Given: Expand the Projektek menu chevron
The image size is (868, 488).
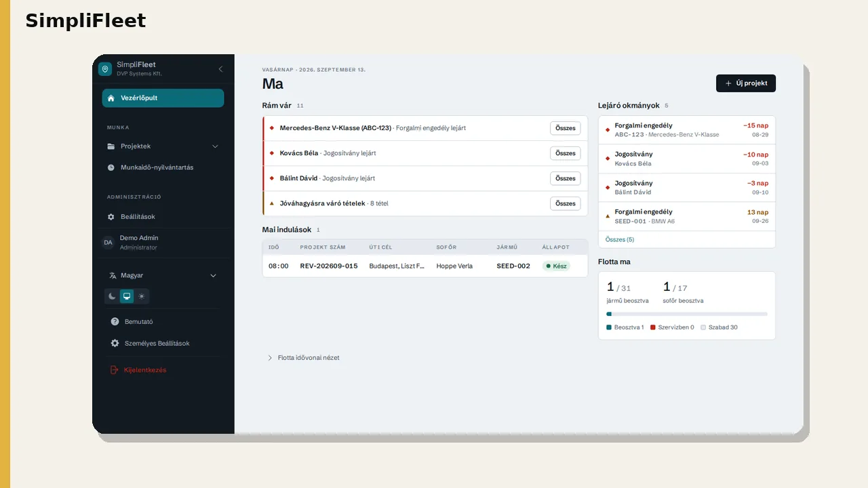Looking at the screenshot, I should coord(216,146).
